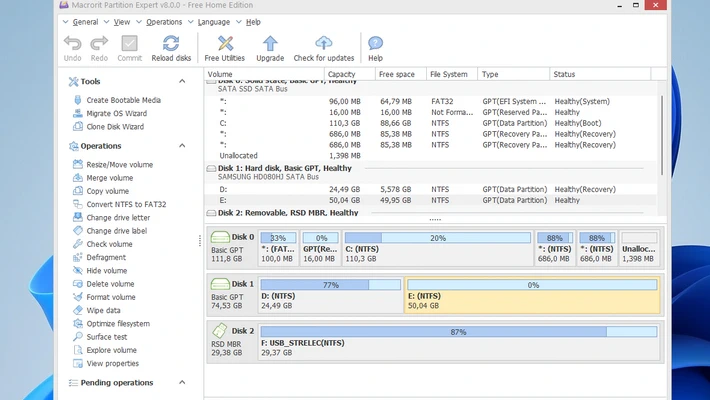Sort by the Free space column header
The width and height of the screenshot is (710, 400).
pos(401,74)
